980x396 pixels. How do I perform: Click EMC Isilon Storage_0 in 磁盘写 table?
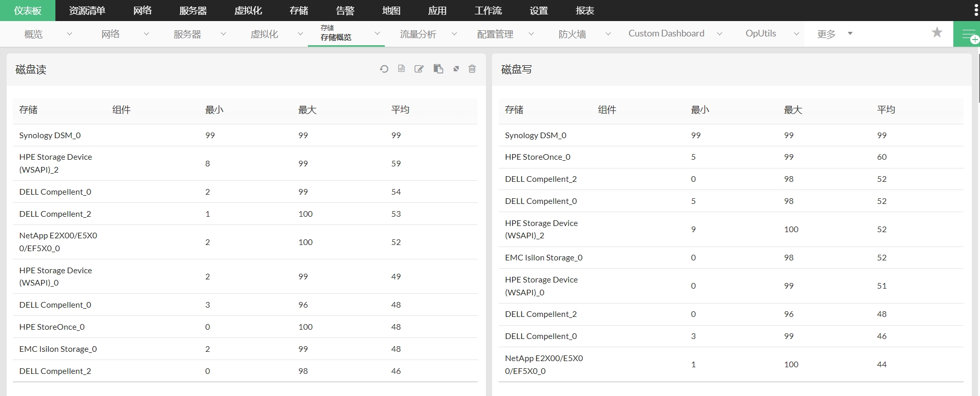click(x=543, y=258)
